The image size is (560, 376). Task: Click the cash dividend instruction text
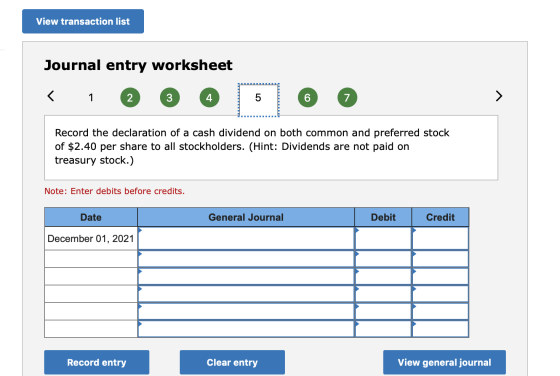[252, 146]
